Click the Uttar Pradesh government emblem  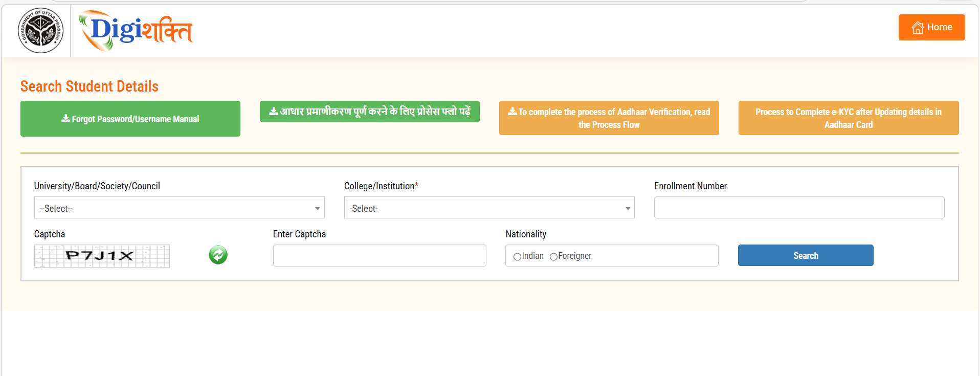click(40, 31)
